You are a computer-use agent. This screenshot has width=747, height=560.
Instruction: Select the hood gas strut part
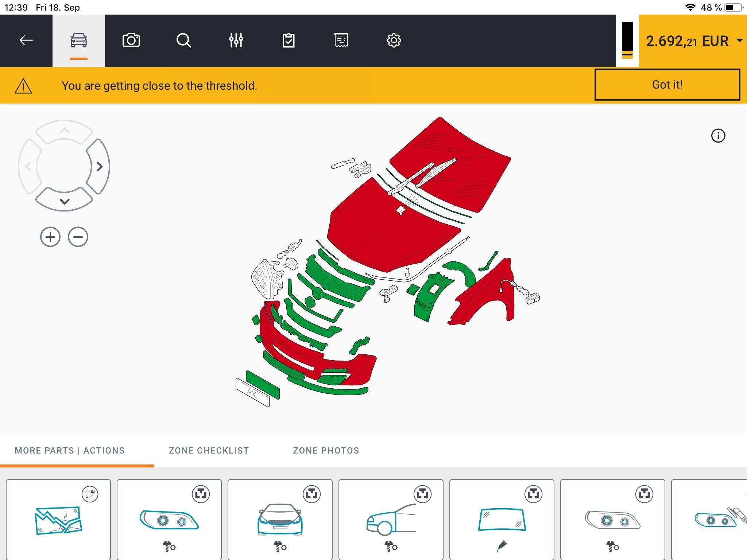342,164
